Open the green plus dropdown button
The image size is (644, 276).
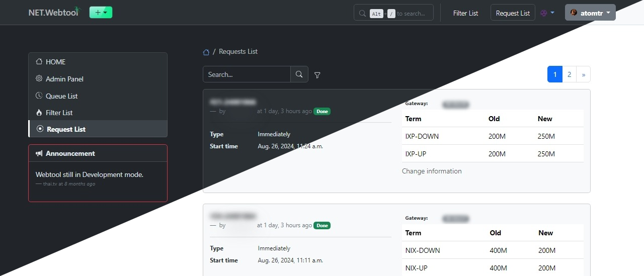(101, 13)
